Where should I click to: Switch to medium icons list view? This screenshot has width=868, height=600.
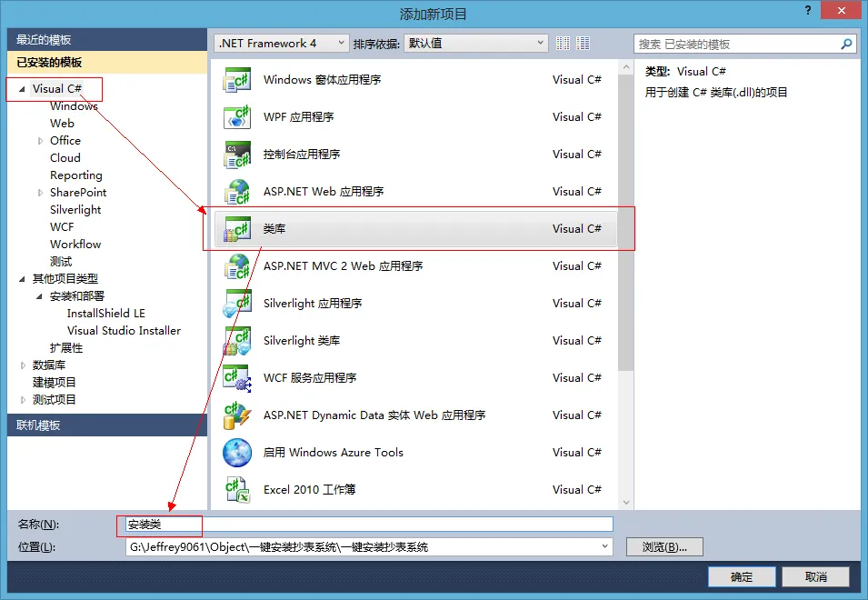click(x=583, y=43)
